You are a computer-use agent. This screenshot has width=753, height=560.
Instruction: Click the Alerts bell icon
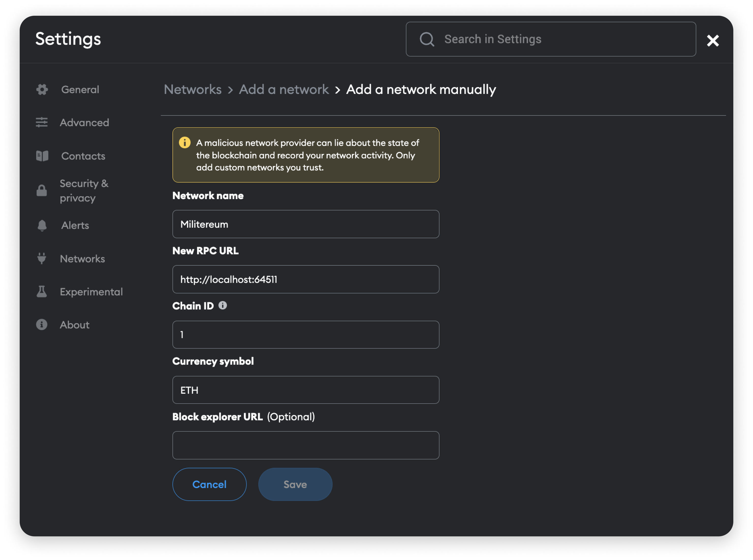click(42, 226)
